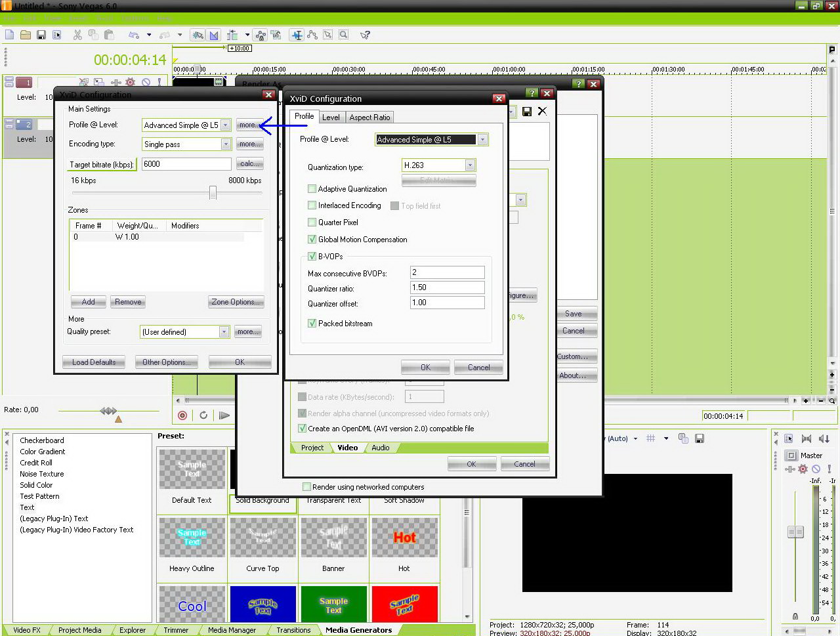Click the Save template floppy icon in Custom Template

527,112
